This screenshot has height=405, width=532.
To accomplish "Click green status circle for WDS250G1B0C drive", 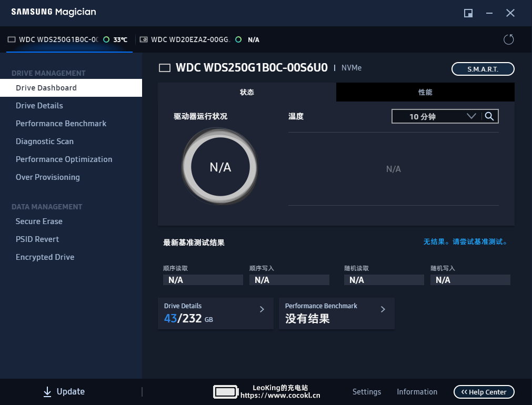I will pyautogui.click(x=106, y=39).
